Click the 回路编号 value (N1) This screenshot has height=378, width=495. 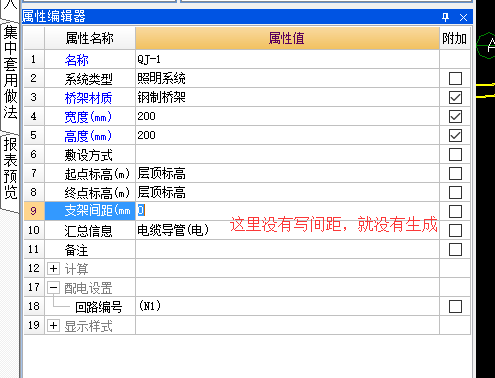(287, 307)
